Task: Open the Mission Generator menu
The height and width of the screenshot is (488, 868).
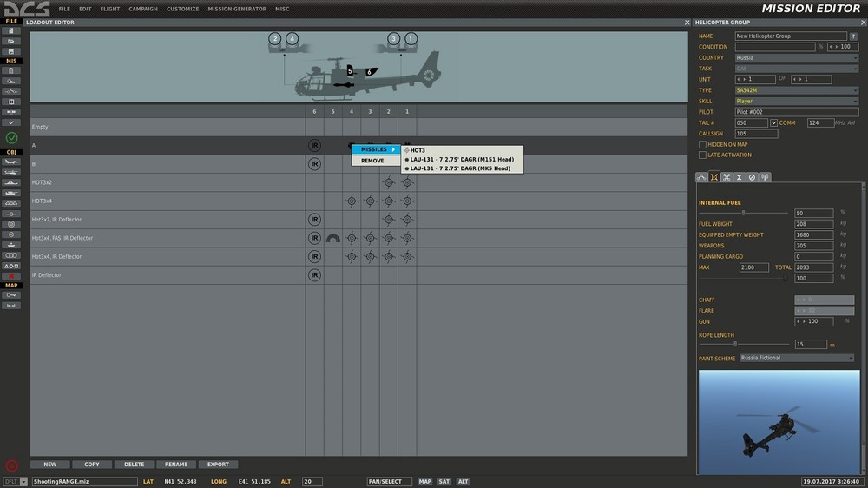Action: [237, 9]
